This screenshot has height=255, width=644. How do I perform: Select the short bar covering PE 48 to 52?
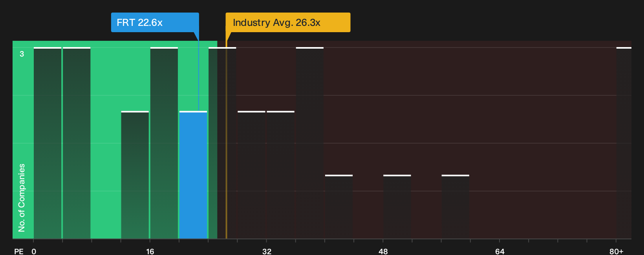(397, 207)
